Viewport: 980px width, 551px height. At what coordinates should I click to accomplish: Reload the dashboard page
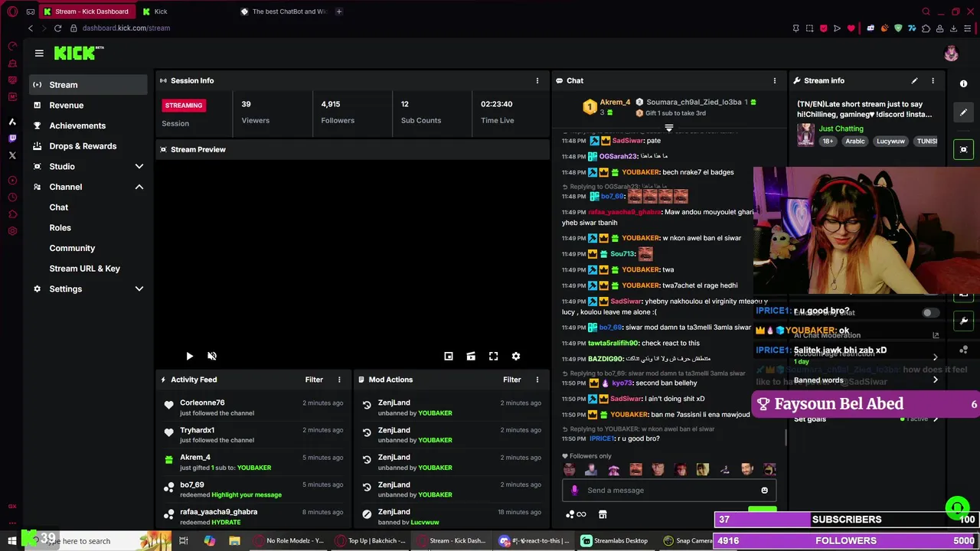[57, 28]
